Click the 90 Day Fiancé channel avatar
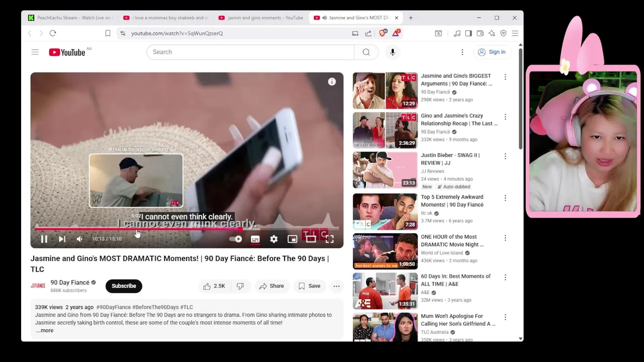This screenshot has height=362, width=644. coord(38,286)
